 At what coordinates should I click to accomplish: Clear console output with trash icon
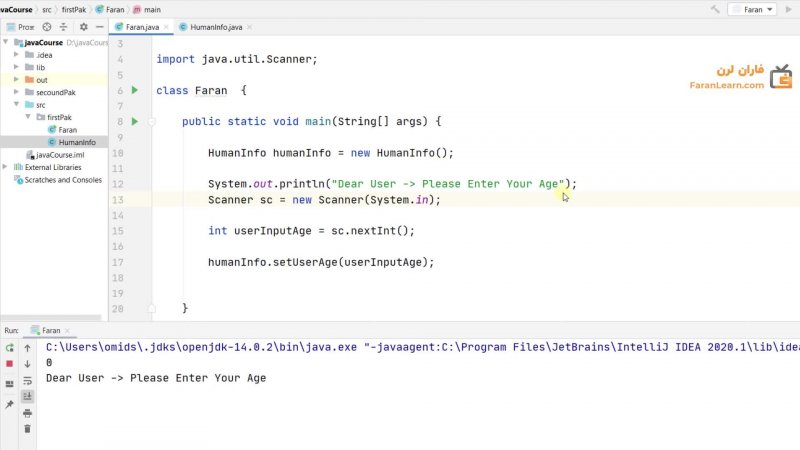(28, 428)
